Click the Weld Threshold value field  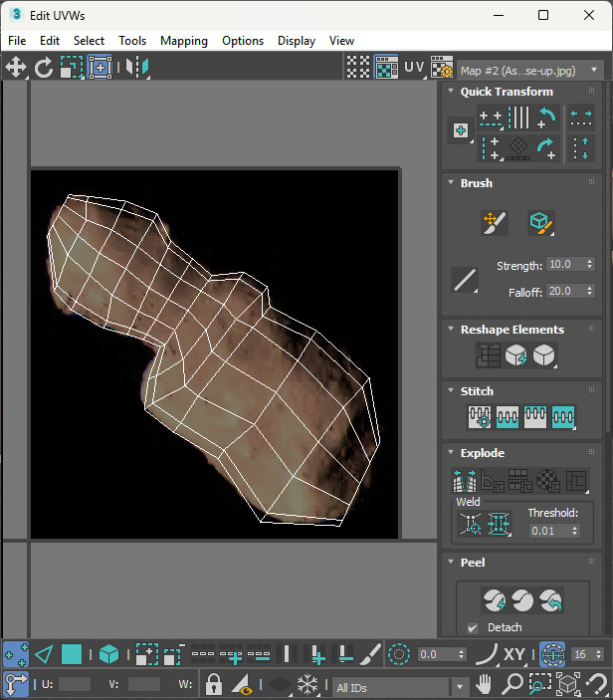coord(548,531)
